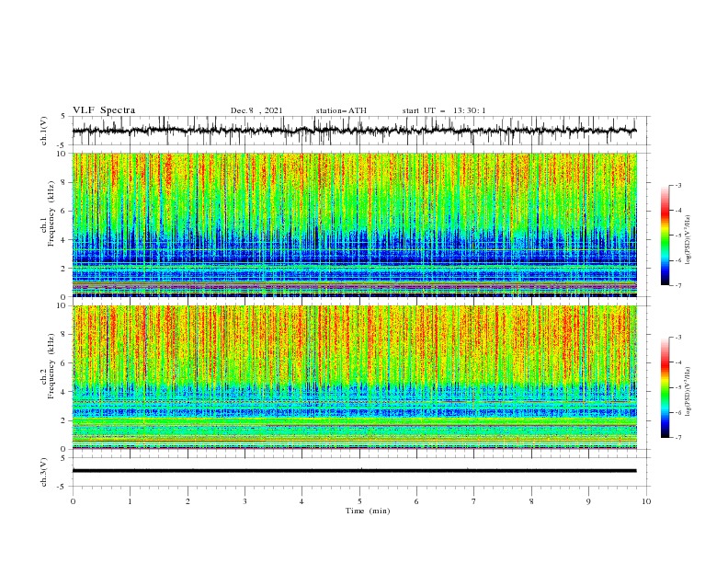Click the 'station=ATH' label
728x563 pixels.
point(341,110)
